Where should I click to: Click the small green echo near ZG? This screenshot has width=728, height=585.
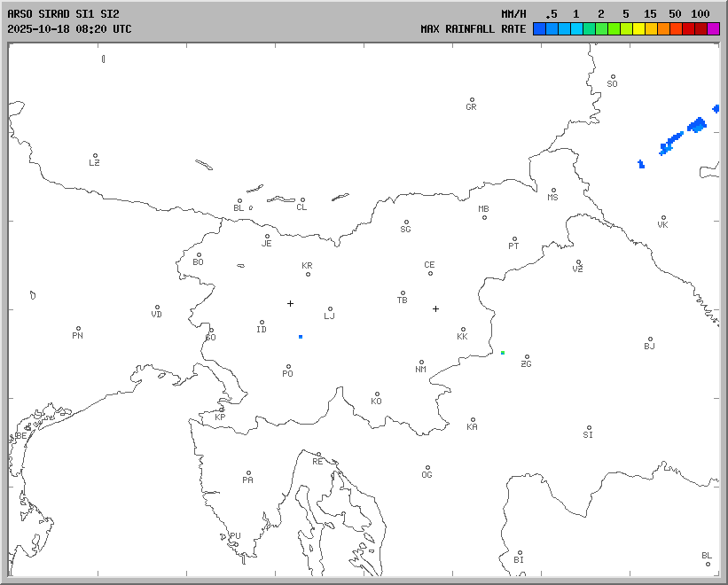(503, 353)
